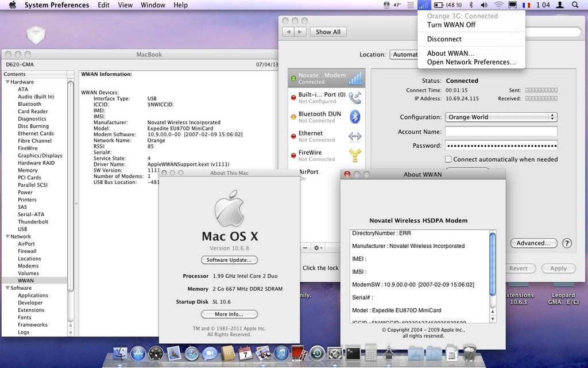
Task: Collapse the Hardware section in Contents
Action: click(8, 82)
